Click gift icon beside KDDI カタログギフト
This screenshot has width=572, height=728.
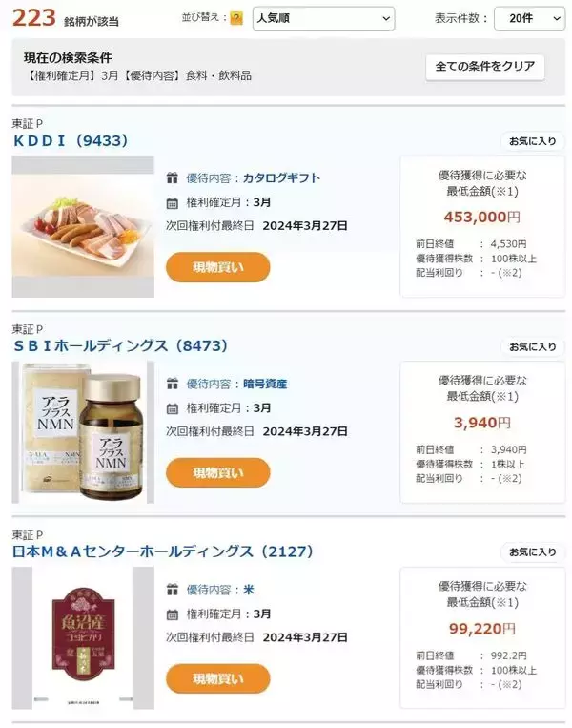point(173,177)
